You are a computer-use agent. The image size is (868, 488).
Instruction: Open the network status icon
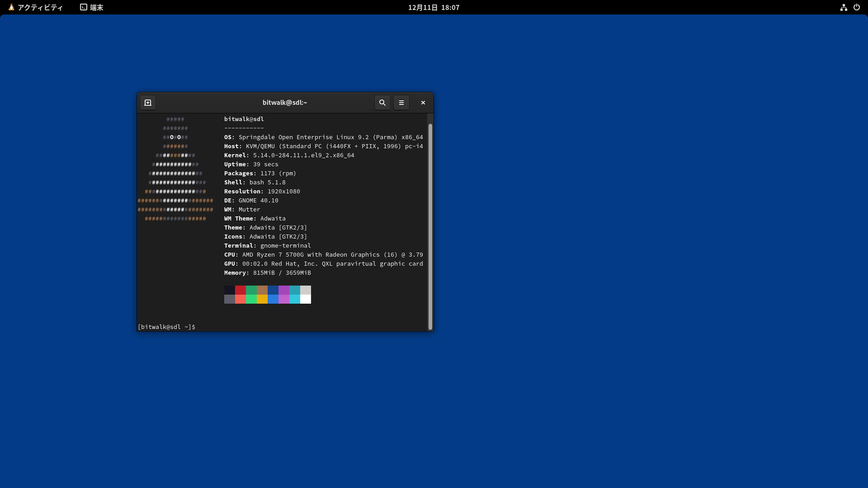point(844,7)
